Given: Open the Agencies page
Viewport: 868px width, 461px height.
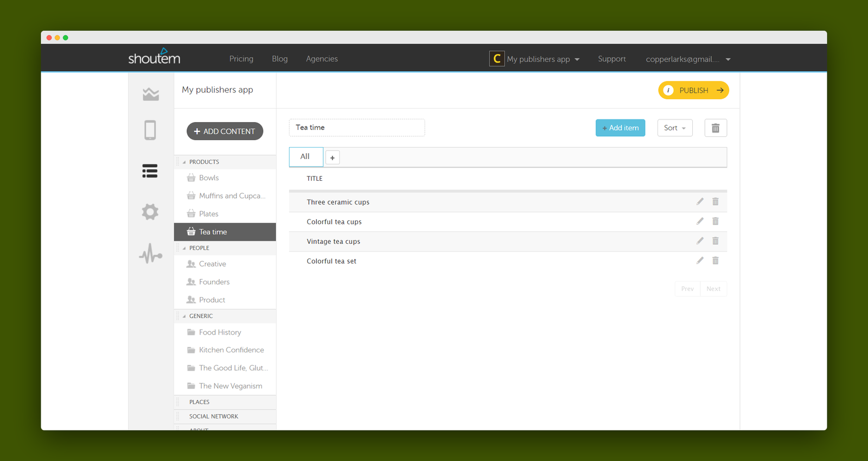Looking at the screenshot, I should [322, 59].
